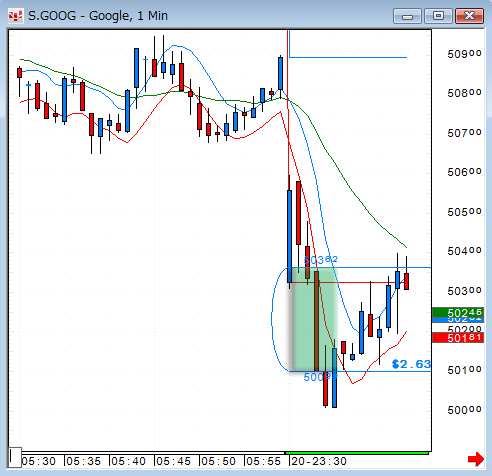Click the green 50245 price marker
The height and width of the screenshot is (476, 492).
[x=458, y=313]
